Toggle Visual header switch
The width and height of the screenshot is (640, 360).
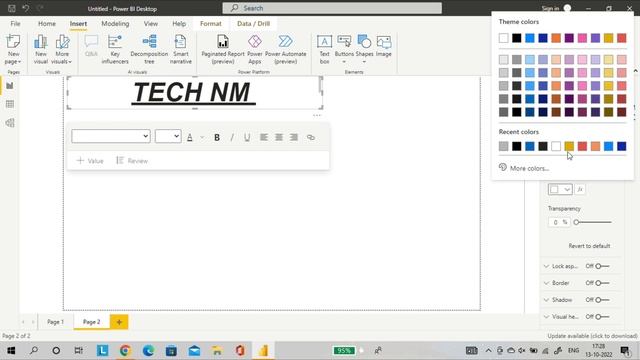[x=602, y=317]
